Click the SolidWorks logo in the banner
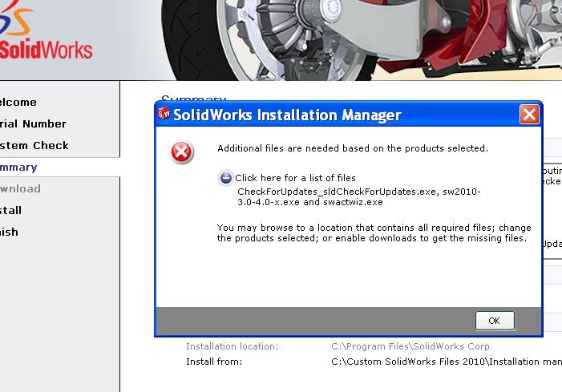The height and width of the screenshot is (392, 562). point(46,30)
